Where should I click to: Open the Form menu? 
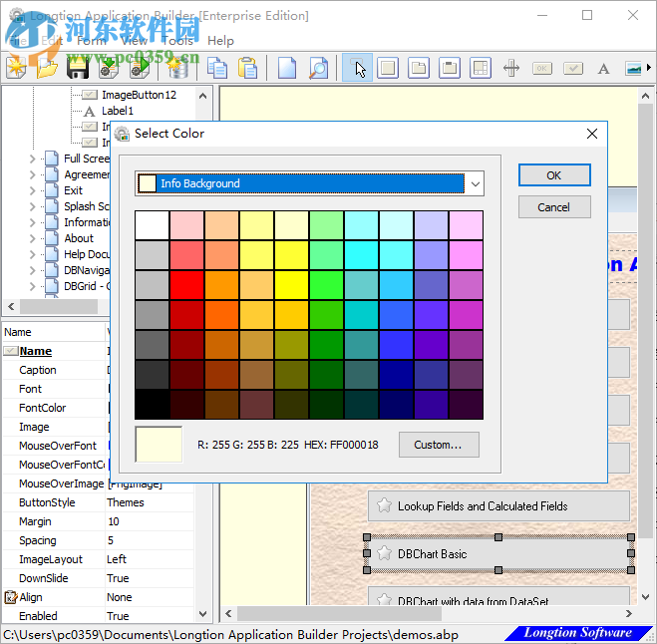91,41
